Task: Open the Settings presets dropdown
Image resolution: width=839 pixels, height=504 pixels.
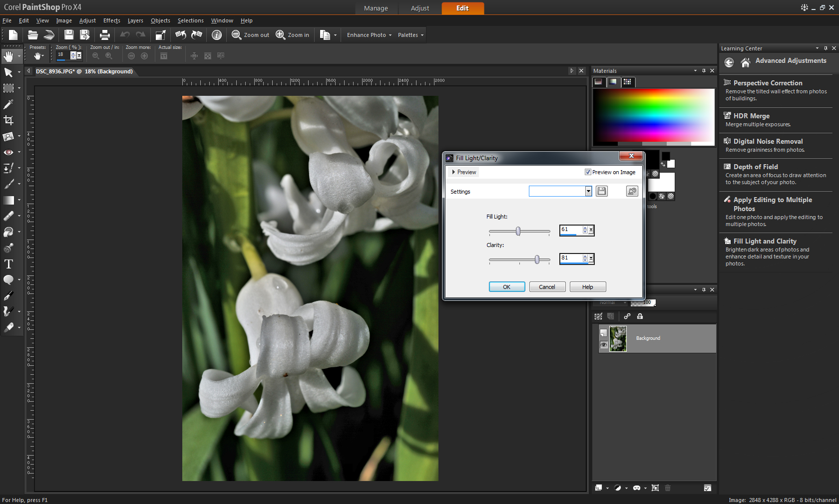Action: coord(588,191)
